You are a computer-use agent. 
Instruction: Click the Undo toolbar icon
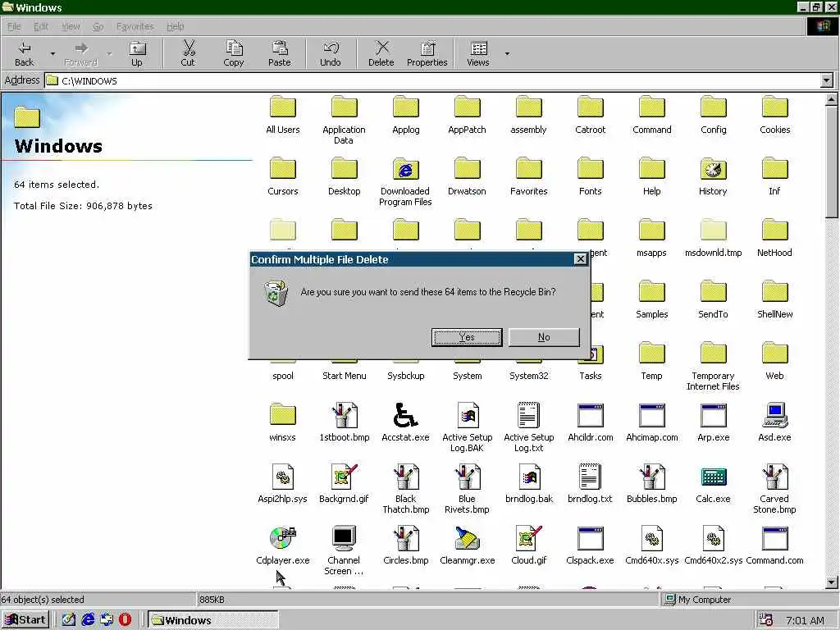point(331,48)
